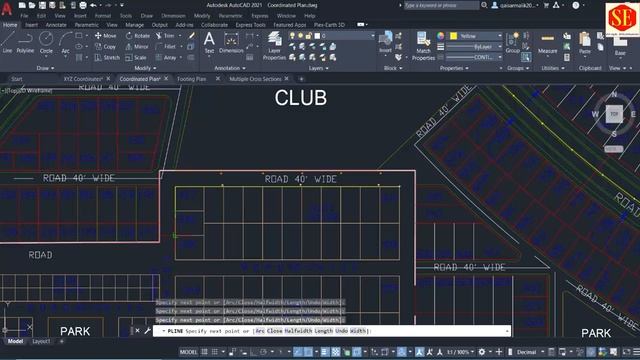This screenshot has width=640, height=360.
Task: Switch to the Footing Plan drawing tab
Action: (x=191, y=79)
